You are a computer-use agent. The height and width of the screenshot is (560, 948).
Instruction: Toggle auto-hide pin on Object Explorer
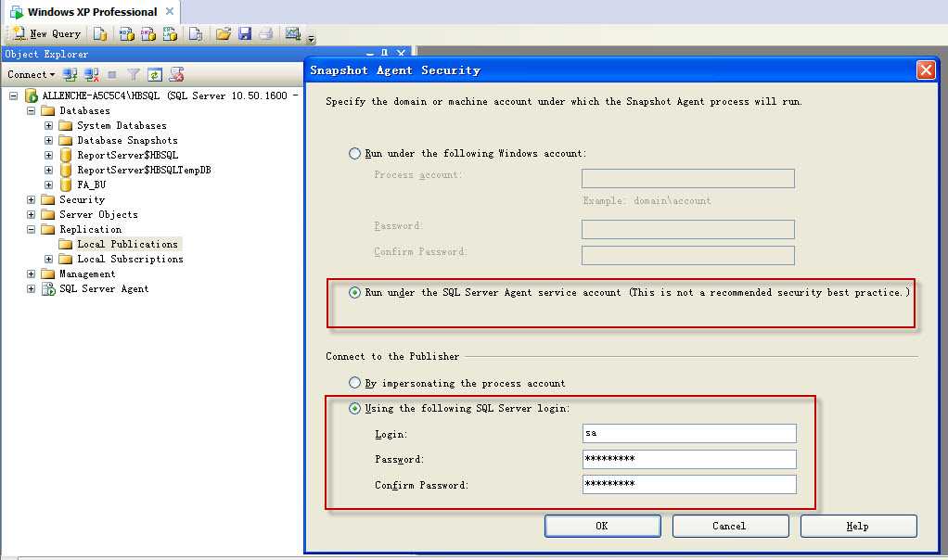click(385, 54)
